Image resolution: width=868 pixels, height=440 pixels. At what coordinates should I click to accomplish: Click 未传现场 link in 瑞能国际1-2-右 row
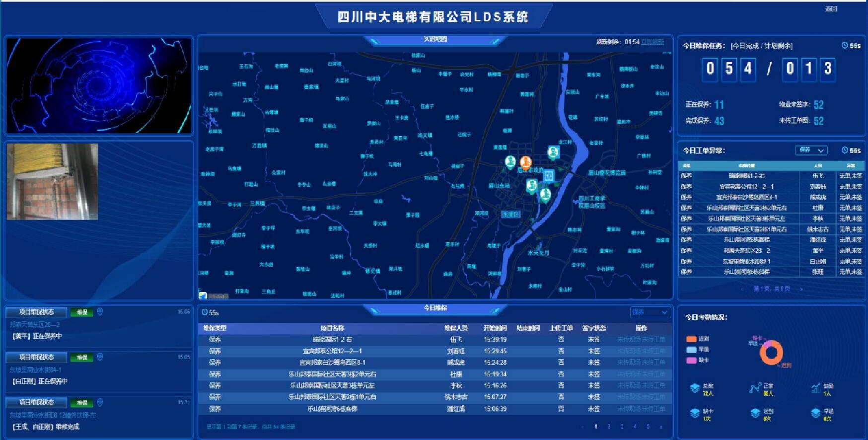click(x=629, y=339)
